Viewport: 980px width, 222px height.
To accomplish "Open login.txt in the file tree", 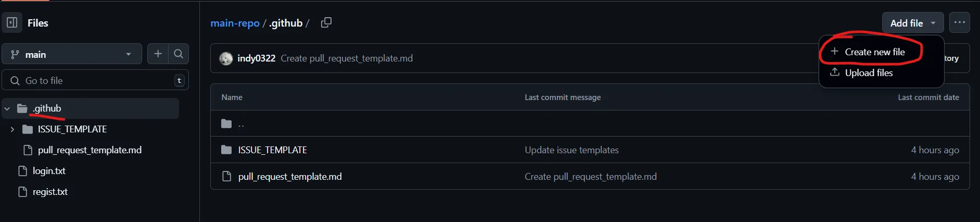I will (49, 171).
